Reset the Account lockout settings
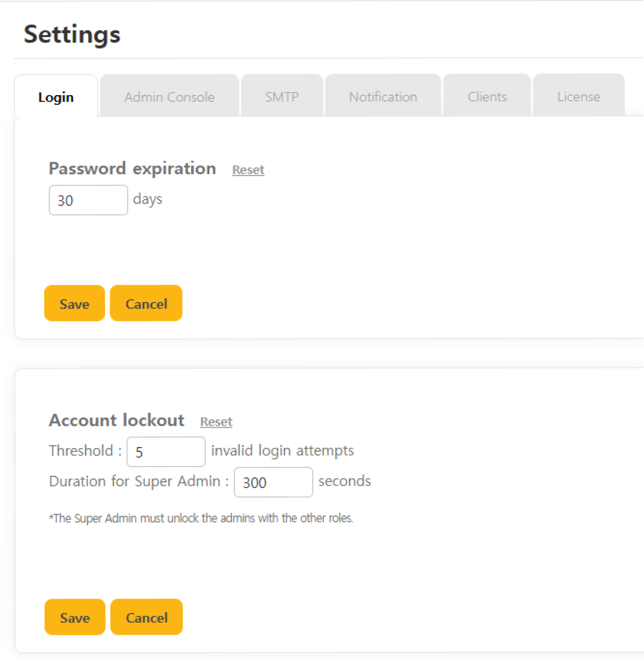This screenshot has height=668, width=644. (x=216, y=422)
